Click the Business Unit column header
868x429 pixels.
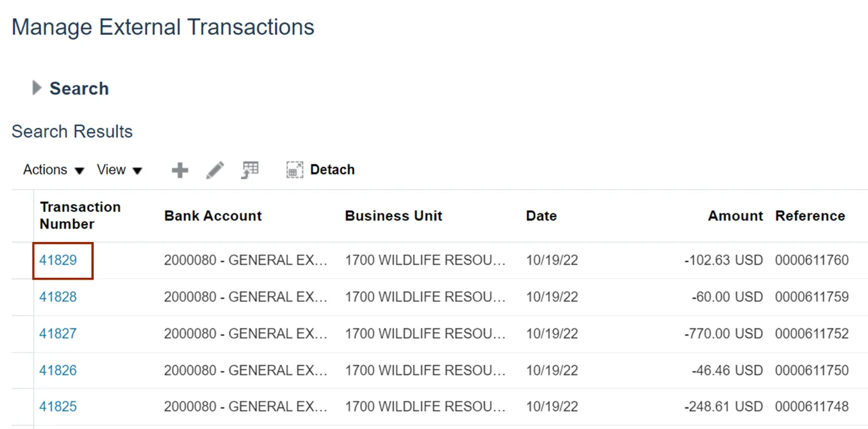point(393,216)
